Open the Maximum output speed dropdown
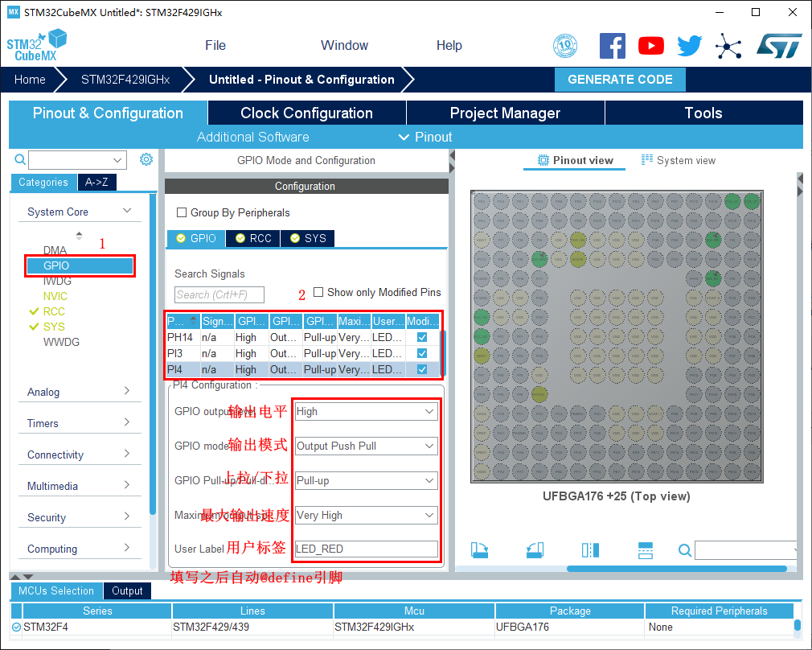The image size is (812, 650). pyautogui.click(x=366, y=515)
